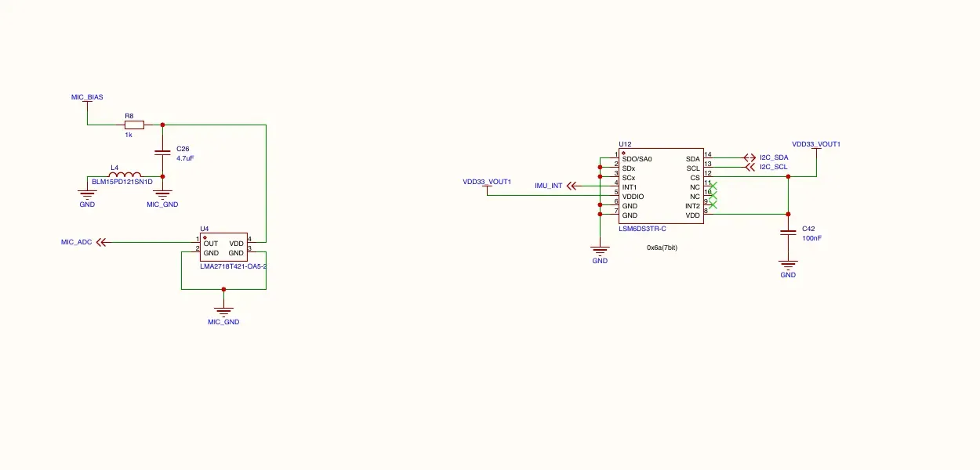The height and width of the screenshot is (470, 980).
Task: Select the L4 inductor coil symbol
Action: tap(125, 175)
